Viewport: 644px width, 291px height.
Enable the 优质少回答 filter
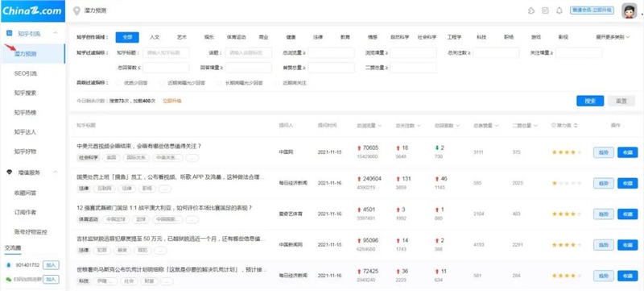(x=119, y=83)
